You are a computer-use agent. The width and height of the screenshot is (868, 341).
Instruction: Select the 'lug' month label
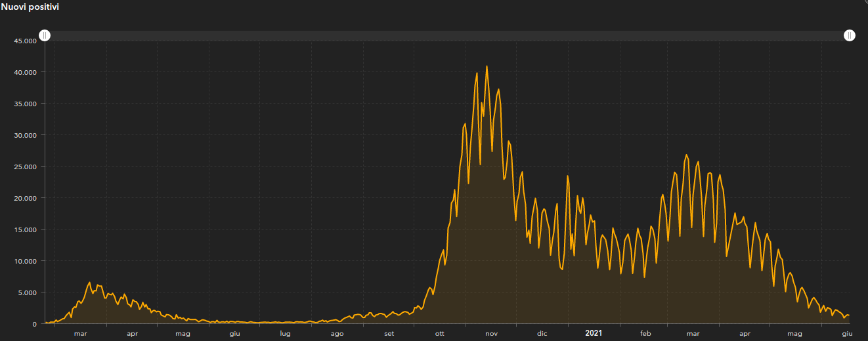pos(285,333)
